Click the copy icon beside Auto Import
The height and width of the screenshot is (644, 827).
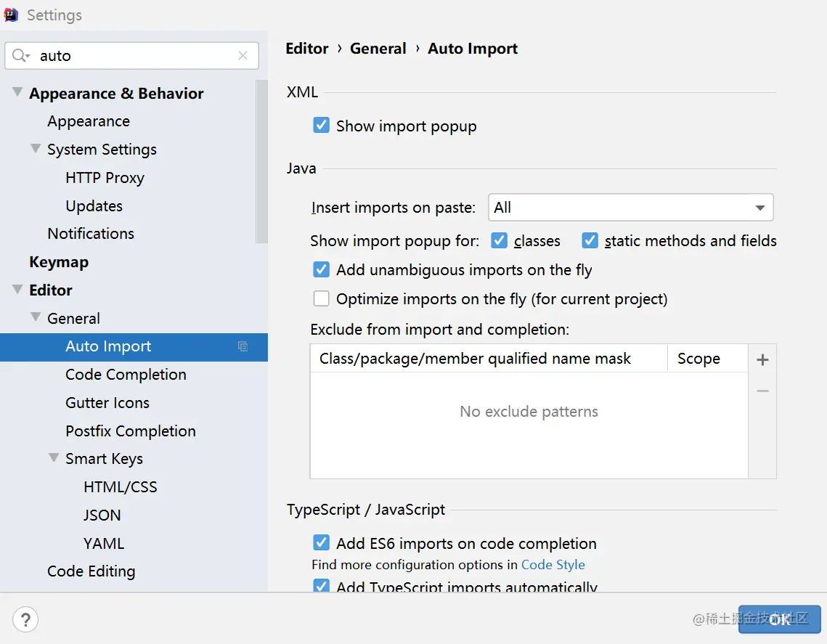click(243, 347)
